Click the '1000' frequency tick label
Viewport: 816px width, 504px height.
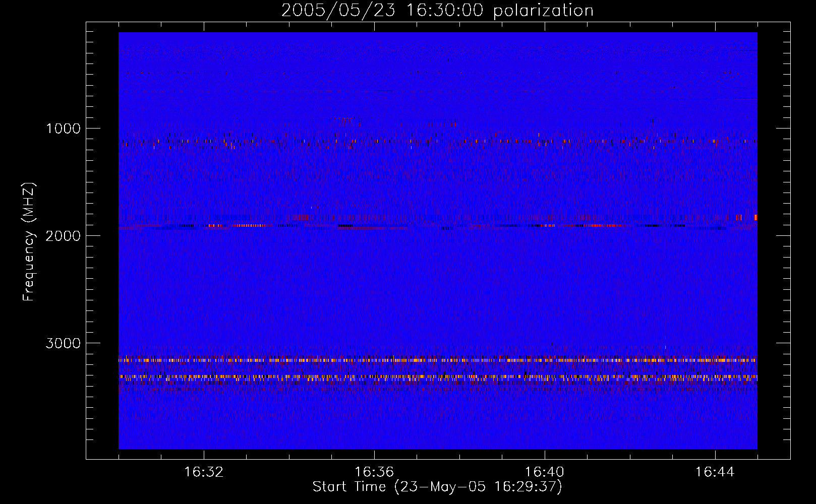click(63, 129)
